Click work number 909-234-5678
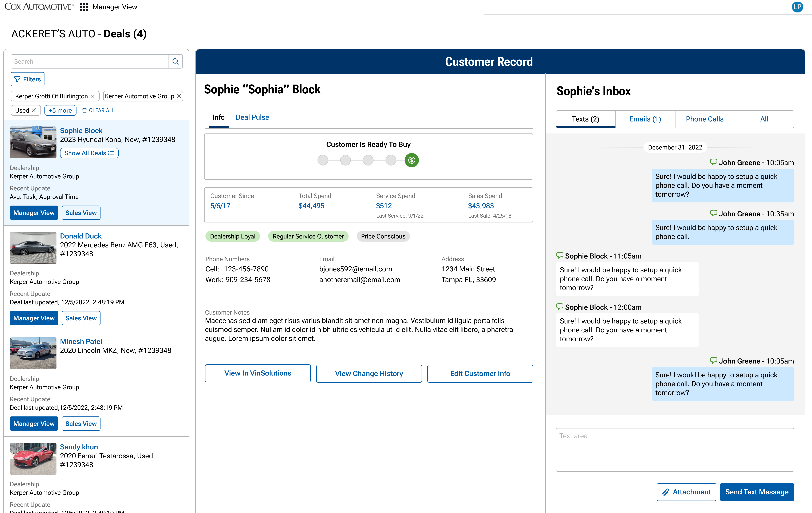The image size is (812, 513). point(248,280)
